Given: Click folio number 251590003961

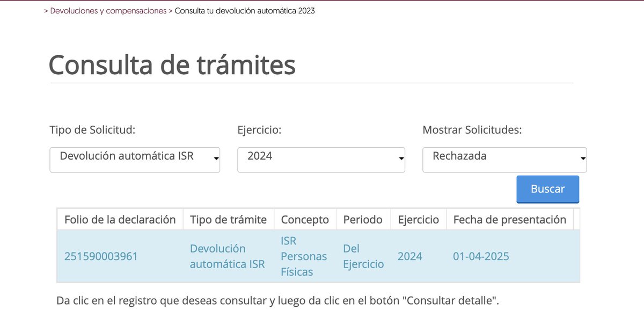Looking at the screenshot, I should [101, 256].
